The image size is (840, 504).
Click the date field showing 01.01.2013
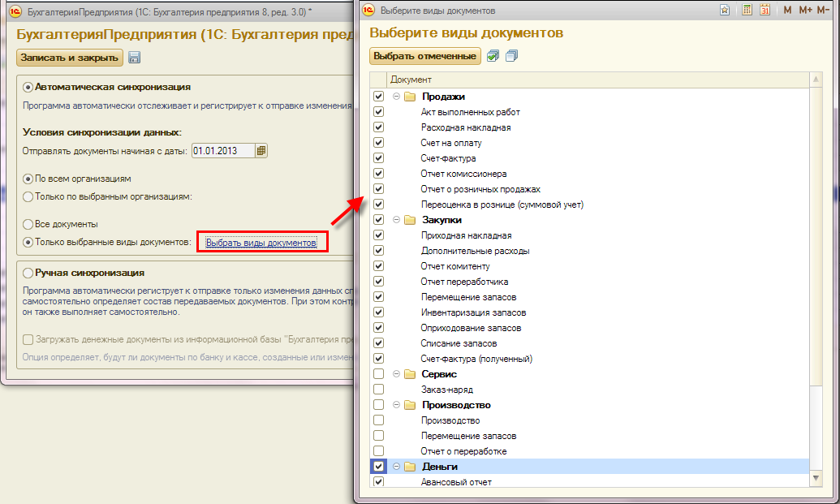pyautogui.click(x=223, y=151)
